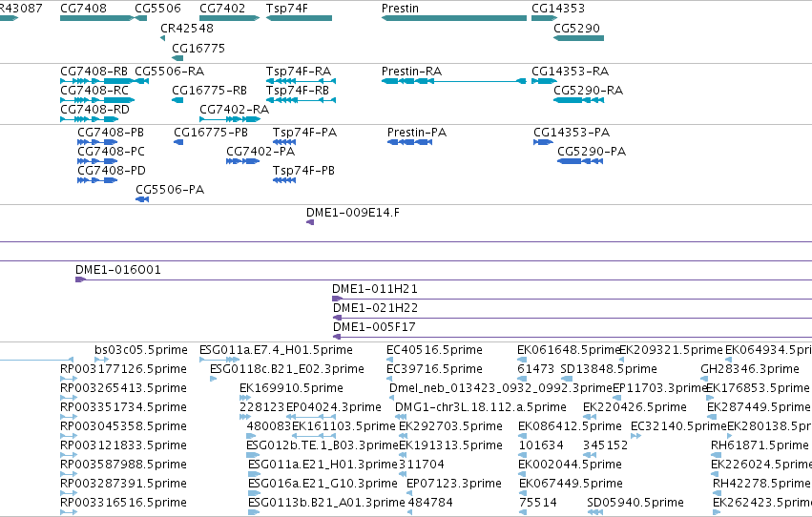Click the DME1-009E14.F purple marker
Viewport: 812px width, 517px height.
pos(310,222)
